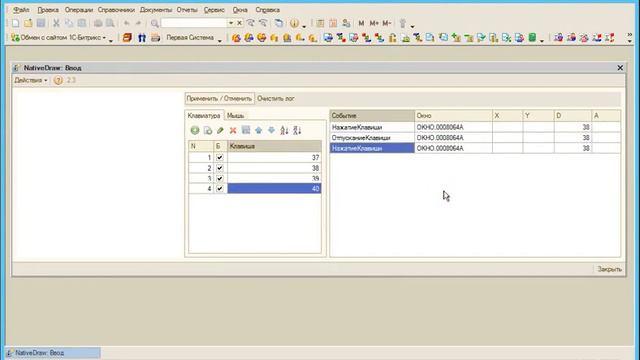This screenshot has width=640, height=360.
Task: Click the green database icon in second toolbar
Action: [532, 38]
